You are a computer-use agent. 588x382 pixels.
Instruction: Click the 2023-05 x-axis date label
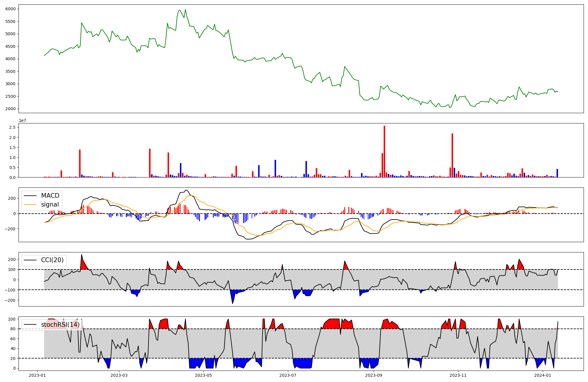pos(203,375)
